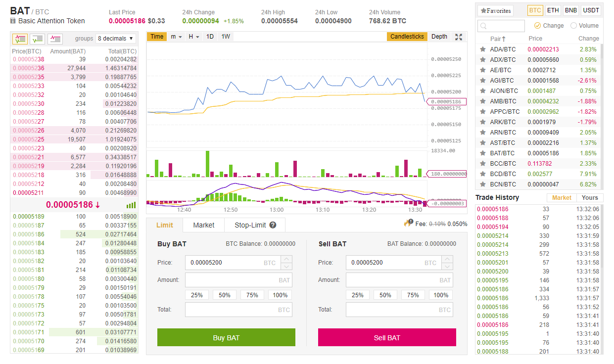Select the ETH market tab
This screenshot has height=364, width=614.
coord(553,10)
